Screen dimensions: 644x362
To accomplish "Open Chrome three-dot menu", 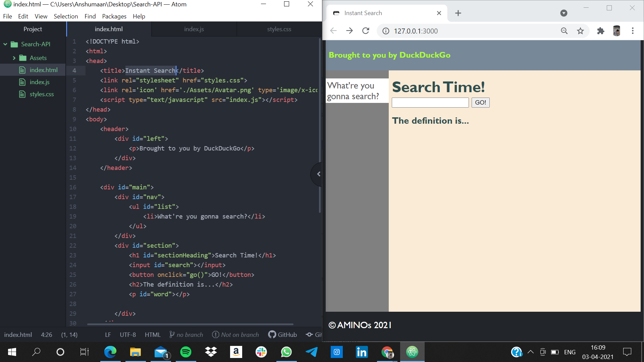I will point(633,31).
